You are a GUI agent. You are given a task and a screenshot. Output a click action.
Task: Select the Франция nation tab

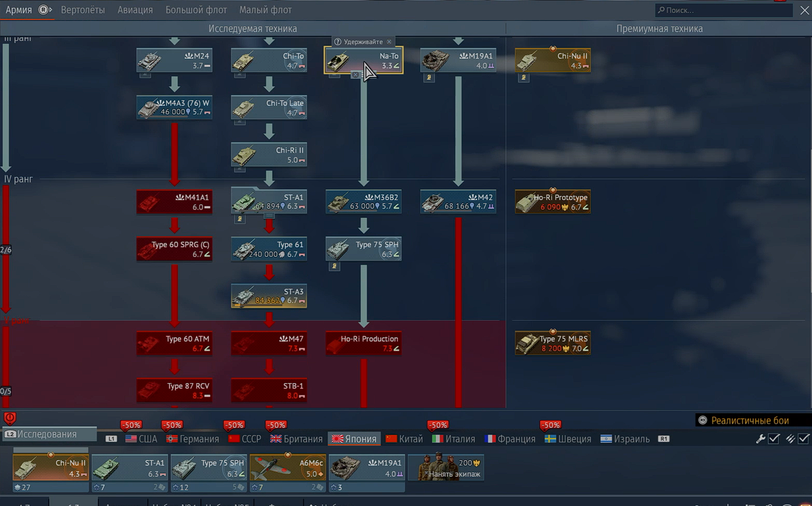(510, 439)
